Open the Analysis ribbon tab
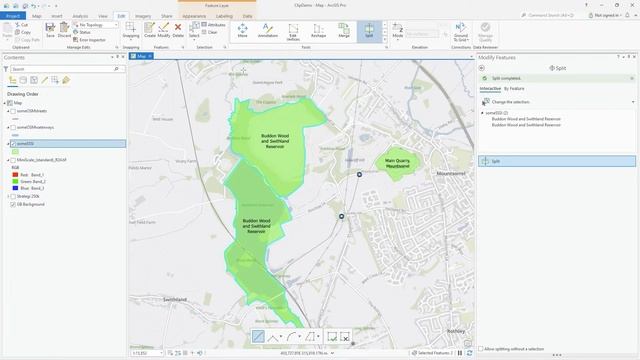640x360 pixels. pos(80,16)
